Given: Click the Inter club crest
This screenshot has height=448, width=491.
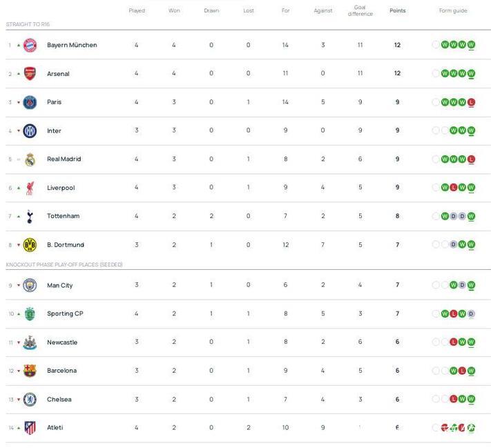Looking at the screenshot, I should click(x=30, y=130).
